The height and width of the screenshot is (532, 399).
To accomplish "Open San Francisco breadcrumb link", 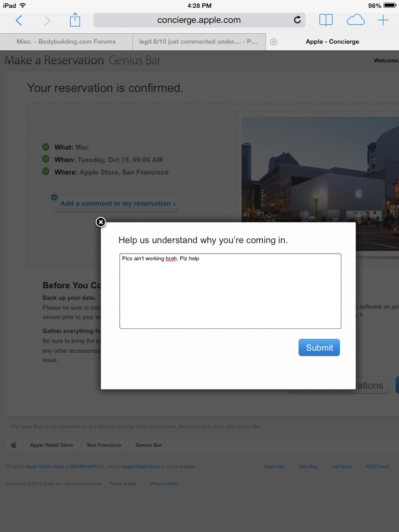I will pyautogui.click(x=104, y=445).
